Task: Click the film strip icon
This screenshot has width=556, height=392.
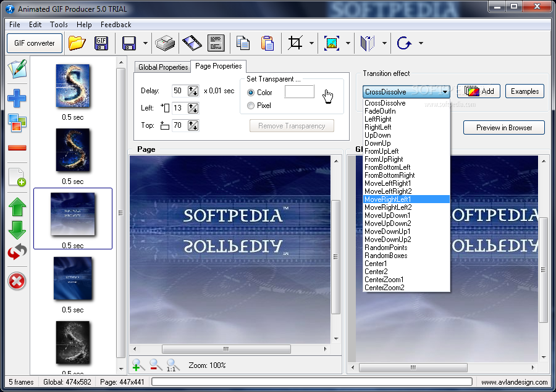Action: click(x=192, y=43)
